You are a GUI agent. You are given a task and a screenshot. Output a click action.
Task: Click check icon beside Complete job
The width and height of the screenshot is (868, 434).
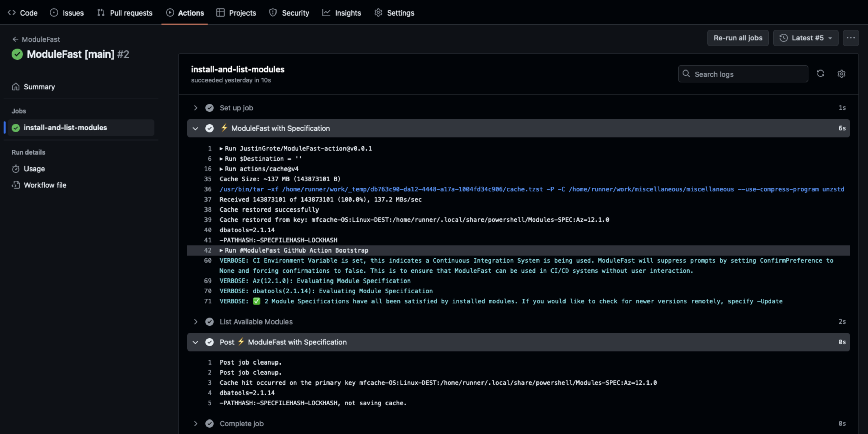(210, 424)
